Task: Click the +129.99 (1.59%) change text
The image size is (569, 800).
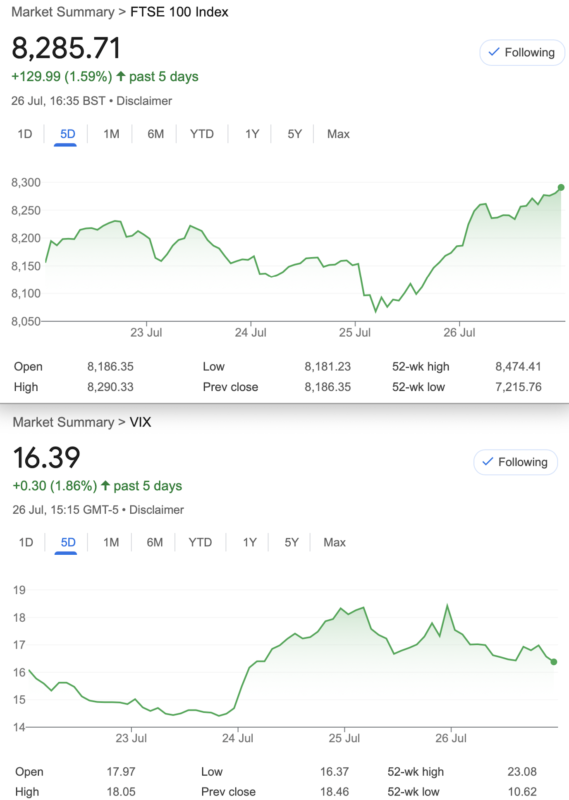Action: coord(61,77)
